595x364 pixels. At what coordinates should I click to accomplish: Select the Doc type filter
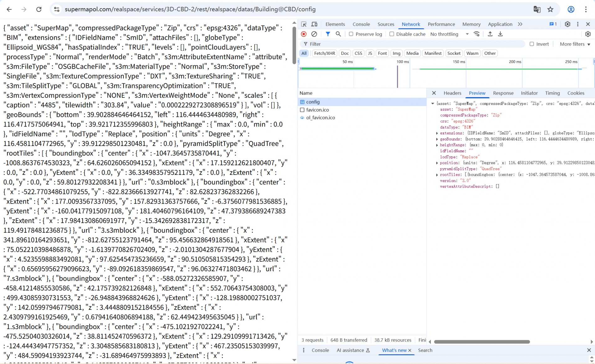[345, 53]
